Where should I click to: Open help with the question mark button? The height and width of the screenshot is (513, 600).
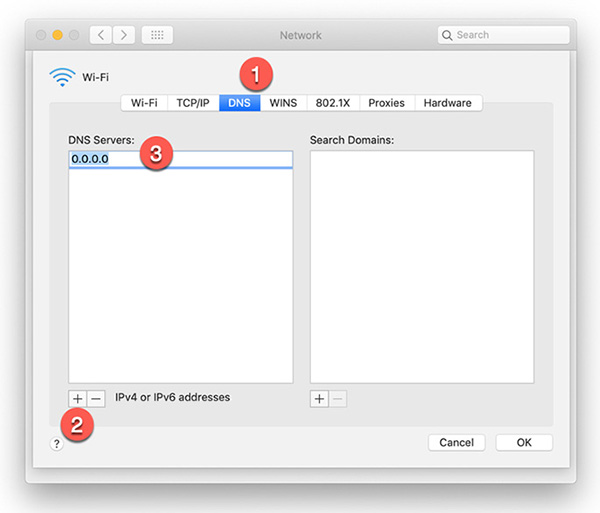[56, 443]
